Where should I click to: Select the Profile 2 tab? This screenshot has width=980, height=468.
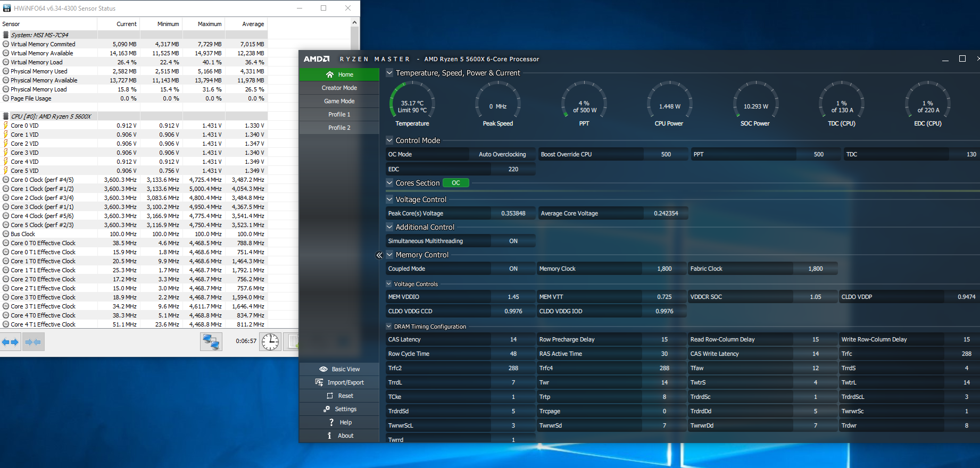pyautogui.click(x=339, y=128)
